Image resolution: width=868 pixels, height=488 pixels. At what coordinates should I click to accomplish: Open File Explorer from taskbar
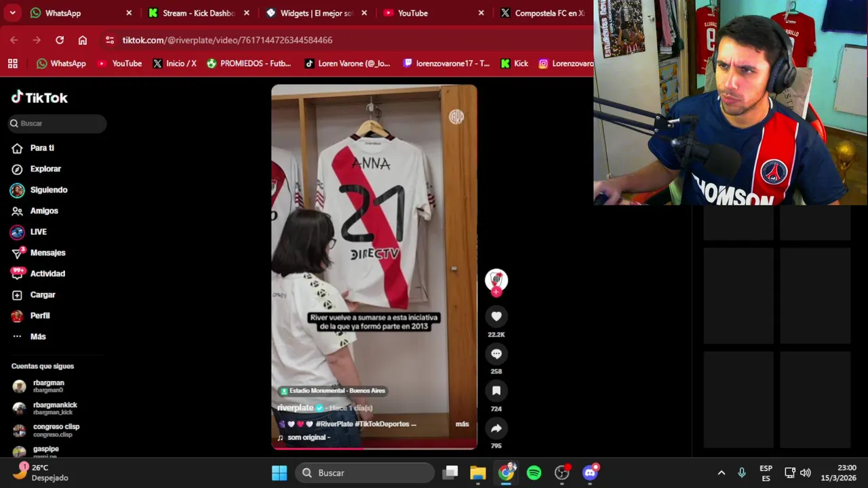coord(478,473)
